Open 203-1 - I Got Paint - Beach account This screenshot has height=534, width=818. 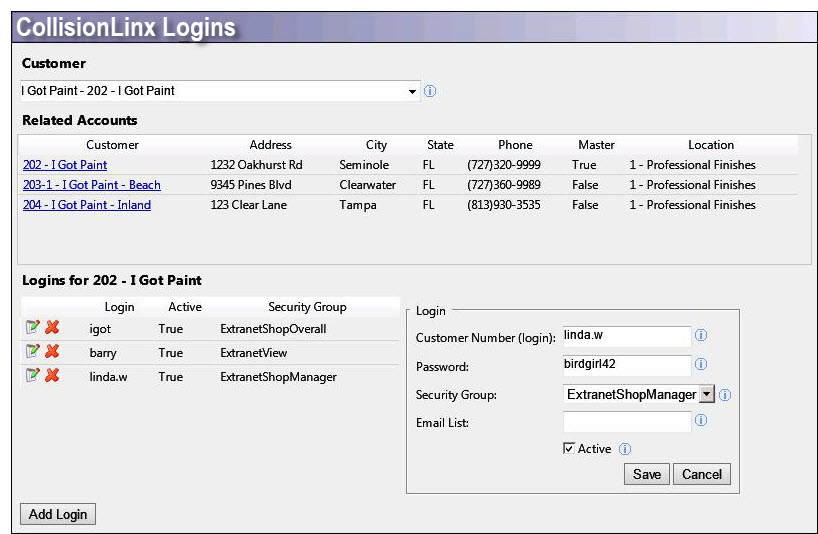tap(91, 185)
